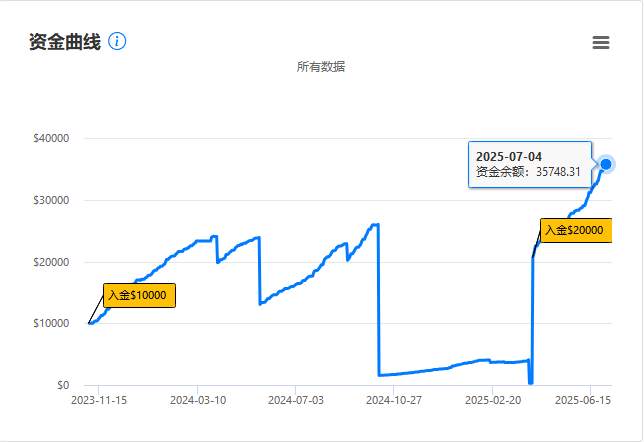644x442 pixels.
Task: Click the 入金$10000 deposit annotation
Action: (139, 295)
